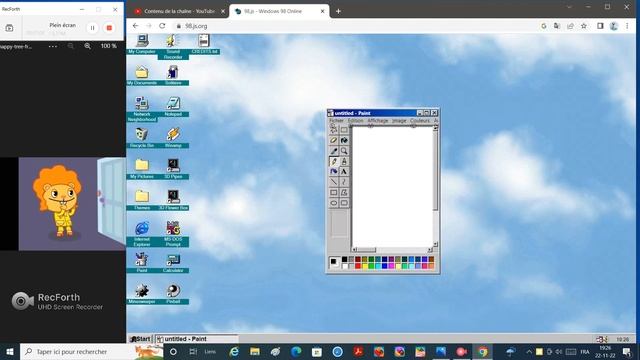Open the Sound Recorder desktop icon
The image size is (640, 360).
tap(173, 47)
